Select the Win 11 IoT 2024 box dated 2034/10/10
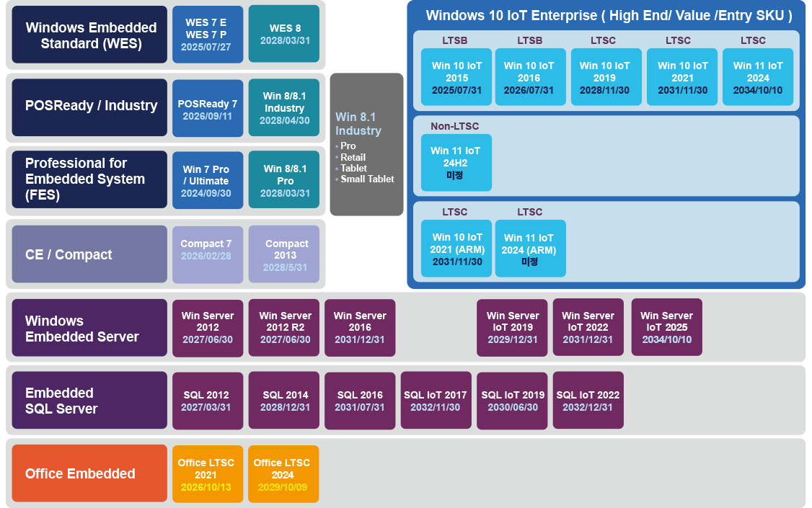 pyautogui.click(x=758, y=77)
